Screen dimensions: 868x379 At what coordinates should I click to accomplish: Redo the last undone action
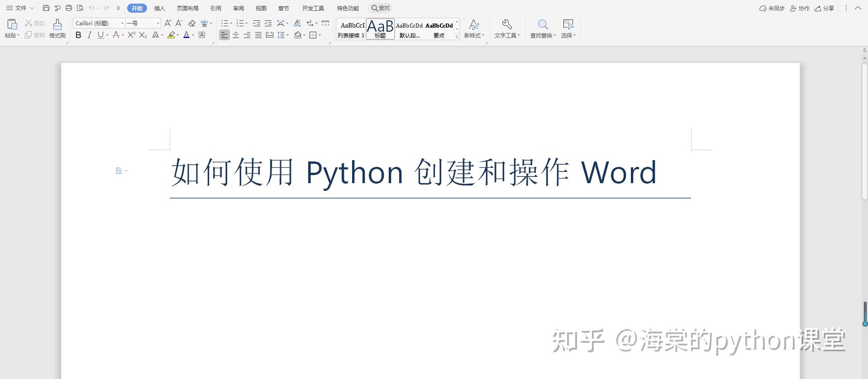pyautogui.click(x=107, y=8)
